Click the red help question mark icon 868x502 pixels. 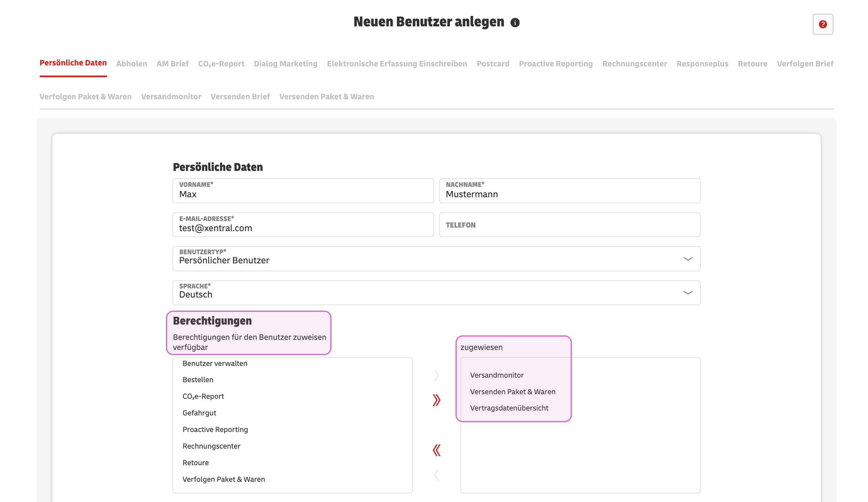[x=822, y=24]
